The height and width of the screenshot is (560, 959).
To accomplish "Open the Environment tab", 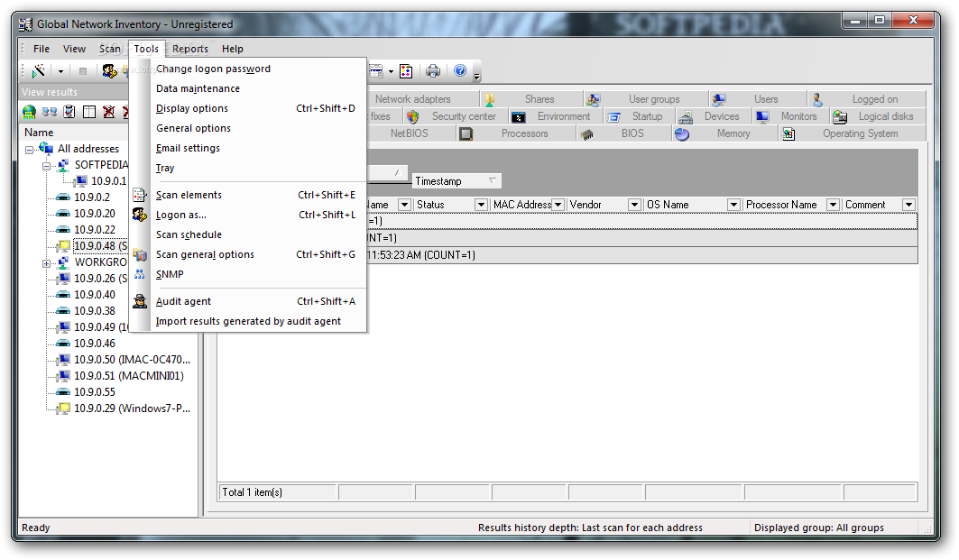I will click(x=556, y=116).
